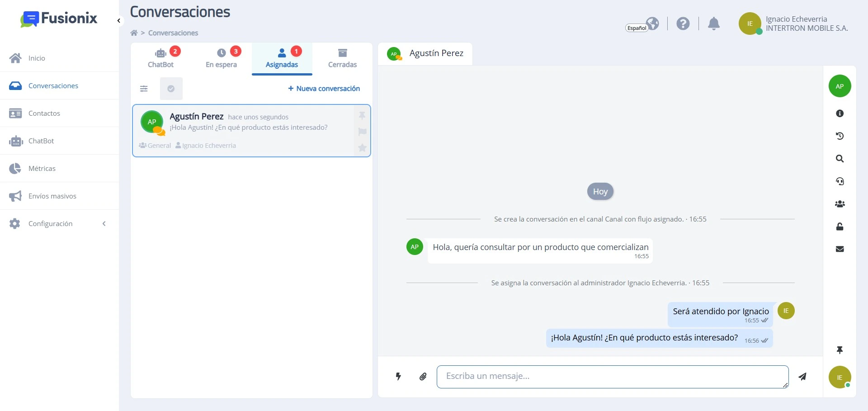
Task: Open the help question mark icon
Action: (x=683, y=24)
